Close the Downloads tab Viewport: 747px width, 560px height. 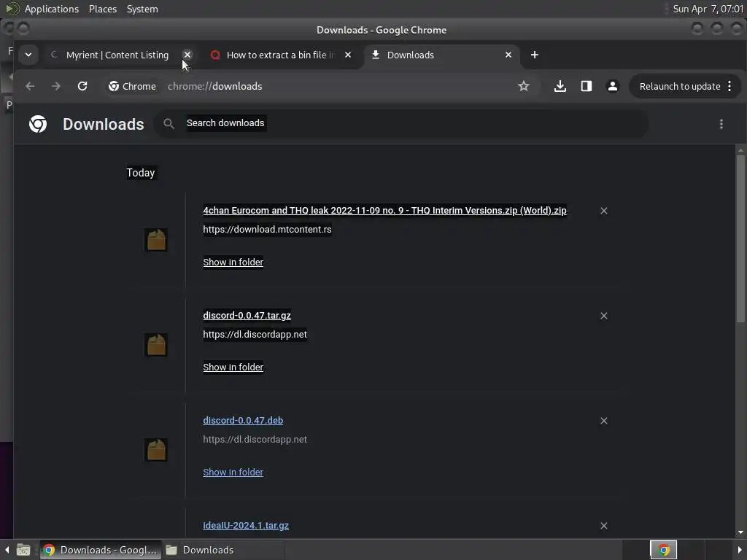point(508,55)
